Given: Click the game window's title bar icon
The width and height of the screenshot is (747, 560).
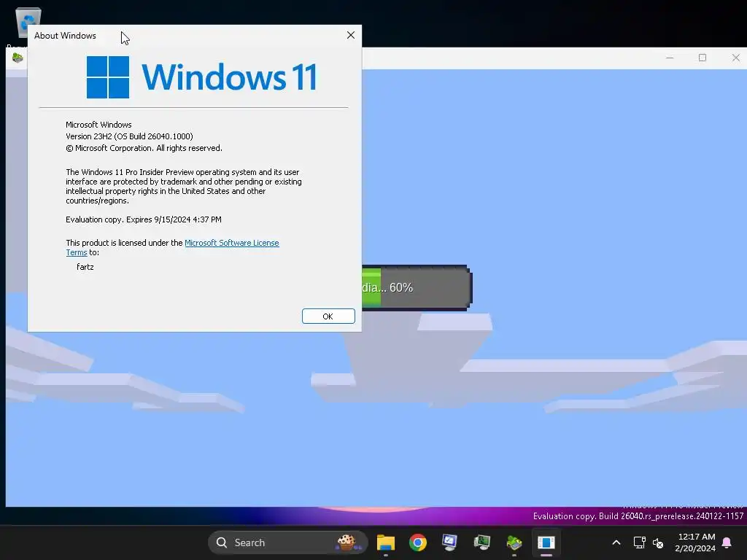Looking at the screenshot, I should [18, 58].
